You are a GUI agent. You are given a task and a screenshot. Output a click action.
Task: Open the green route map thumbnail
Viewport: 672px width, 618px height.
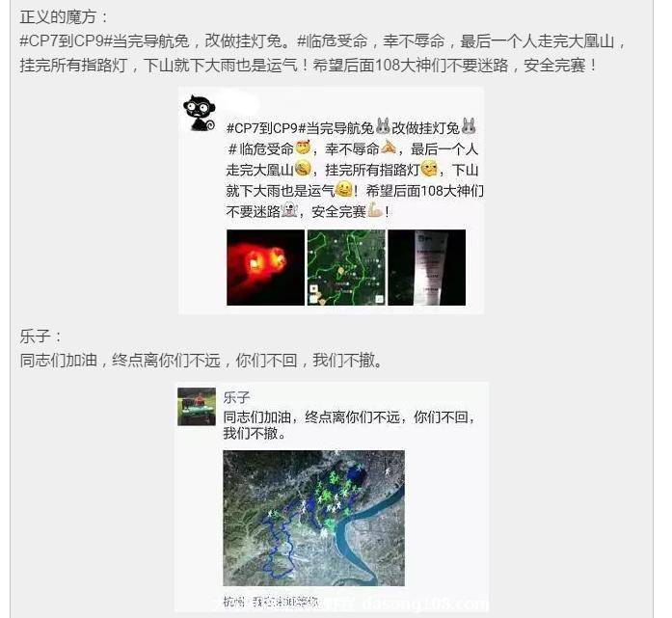point(346,267)
